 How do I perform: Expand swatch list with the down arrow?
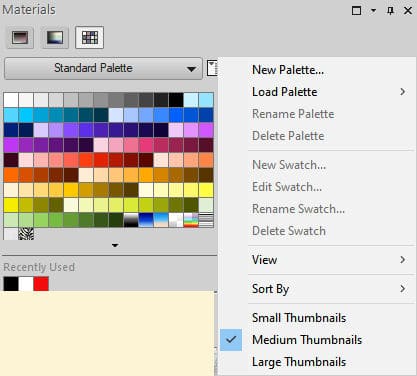[115, 245]
